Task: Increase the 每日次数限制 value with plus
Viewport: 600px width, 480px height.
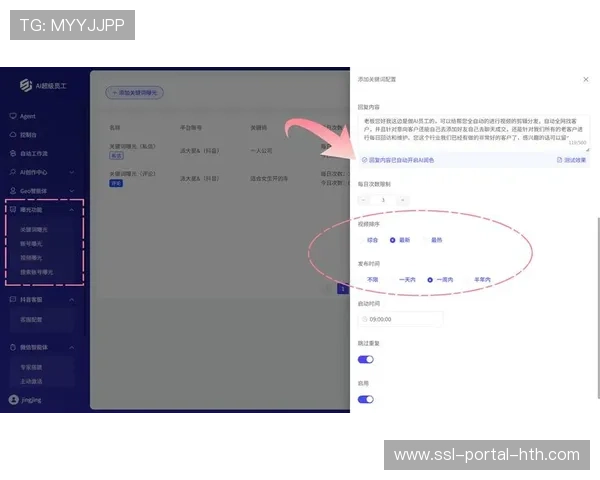Action: [403, 200]
